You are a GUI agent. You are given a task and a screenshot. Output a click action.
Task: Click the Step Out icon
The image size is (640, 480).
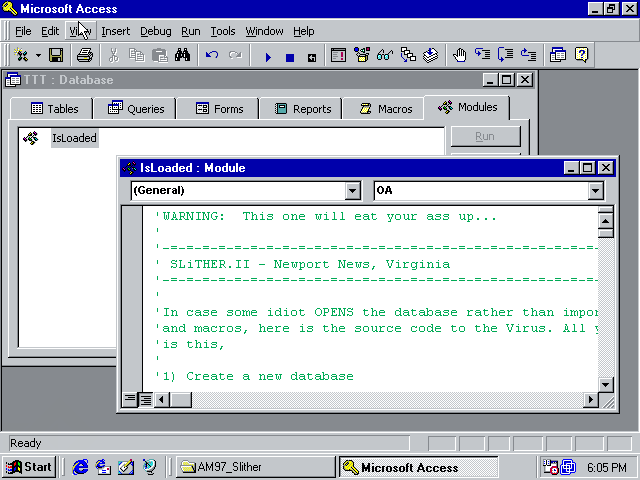tap(529, 55)
